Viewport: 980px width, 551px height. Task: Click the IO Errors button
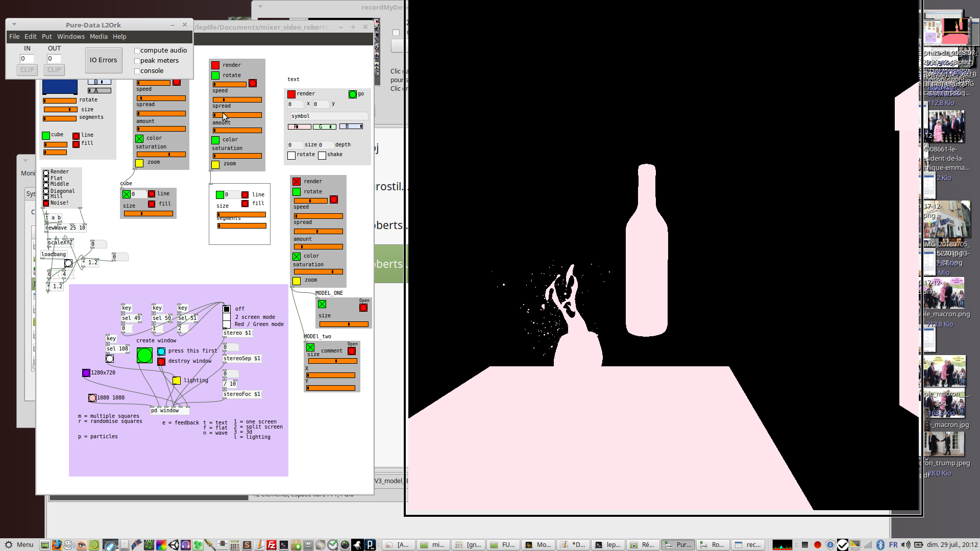(x=104, y=60)
